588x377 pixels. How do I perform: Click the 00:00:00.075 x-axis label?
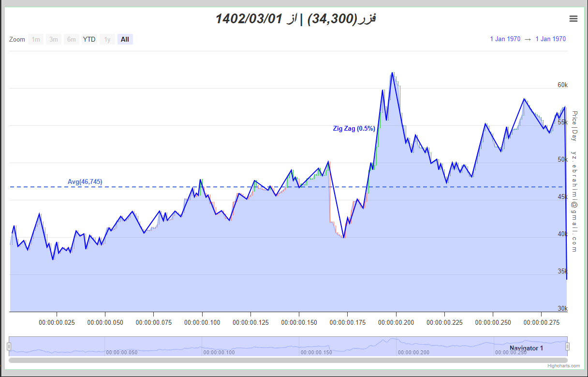(x=154, y=322)
